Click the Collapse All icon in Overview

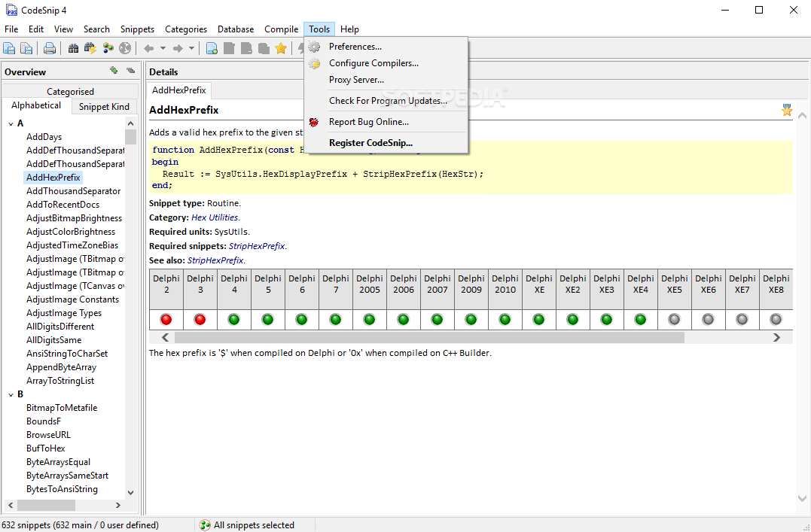point(130,71)
